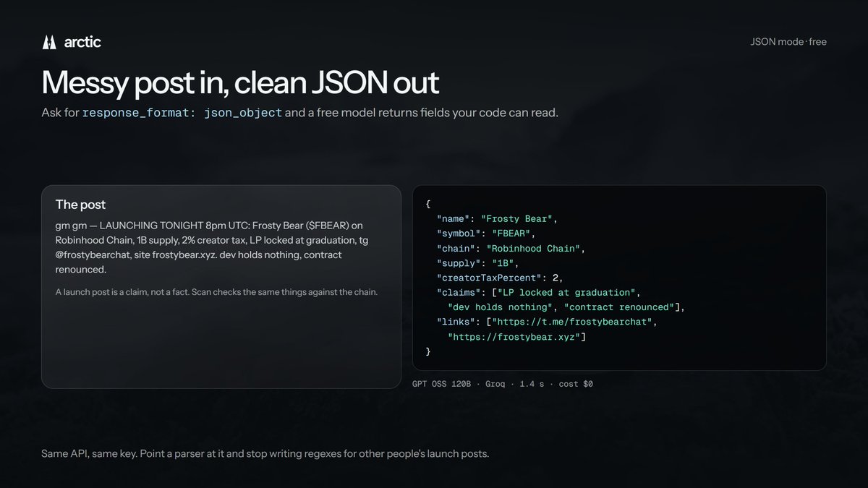Click the "JSON mode · free" label

click(x=788, y=42)
